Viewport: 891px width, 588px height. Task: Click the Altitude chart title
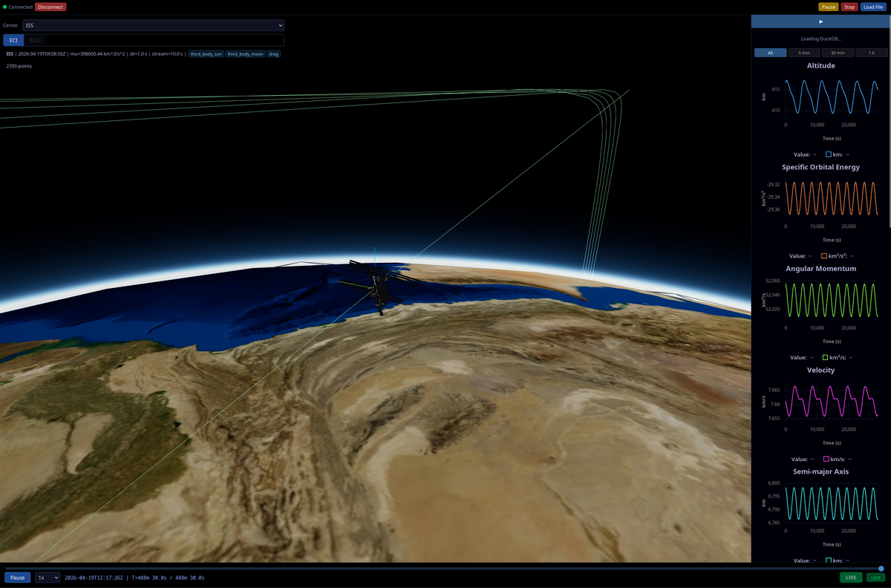pos(820,65)
